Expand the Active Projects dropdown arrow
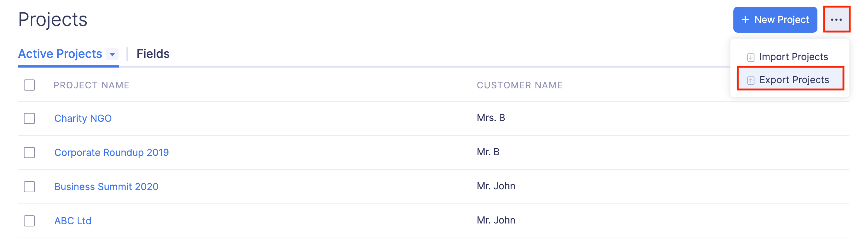 tap(112, 54)
